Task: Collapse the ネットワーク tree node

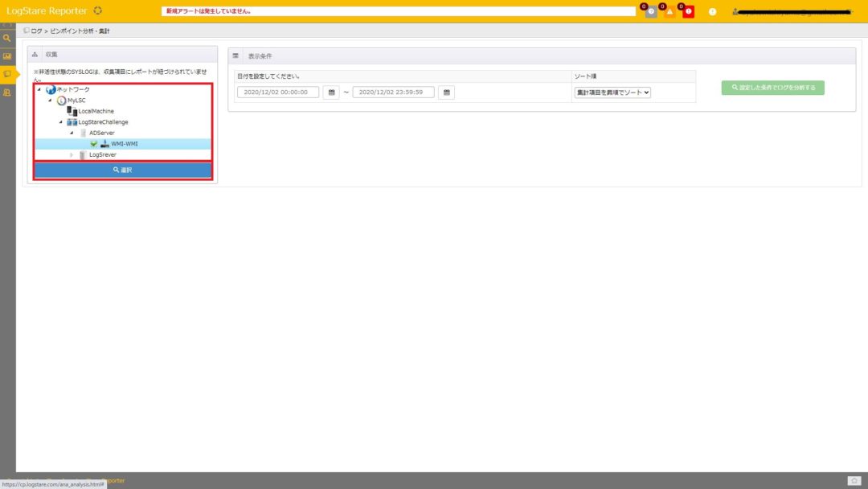Action: pyautogui.click(x=39, y=90)
